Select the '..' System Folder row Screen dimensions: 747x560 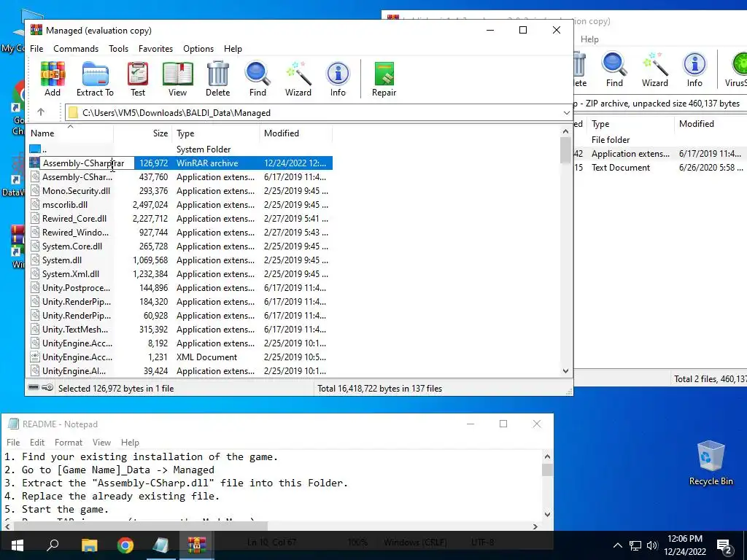click(181, 149)
